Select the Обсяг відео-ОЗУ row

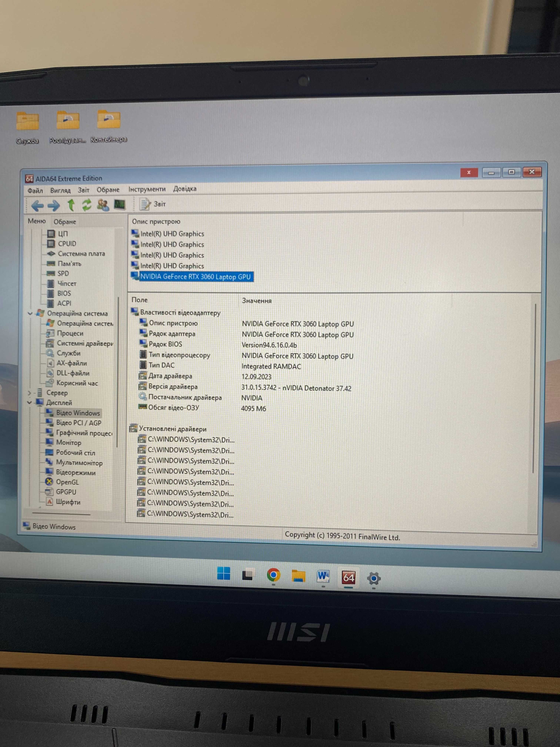pos(203,408)
